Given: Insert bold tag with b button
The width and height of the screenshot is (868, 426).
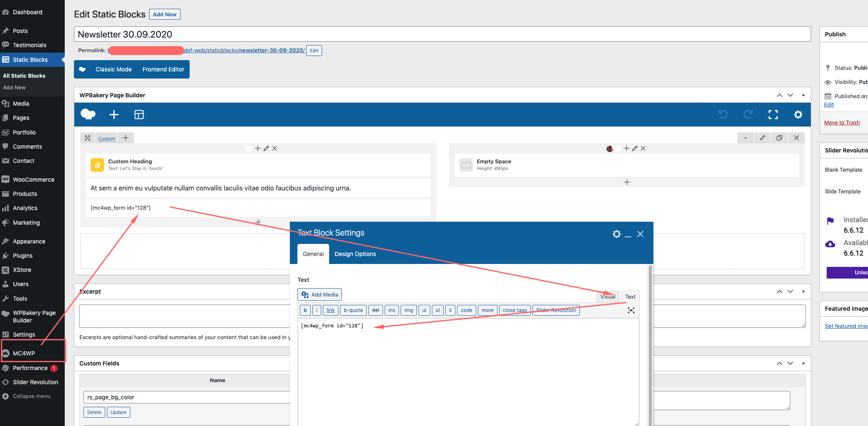Looking at the screenshot, I should [305, 310].
